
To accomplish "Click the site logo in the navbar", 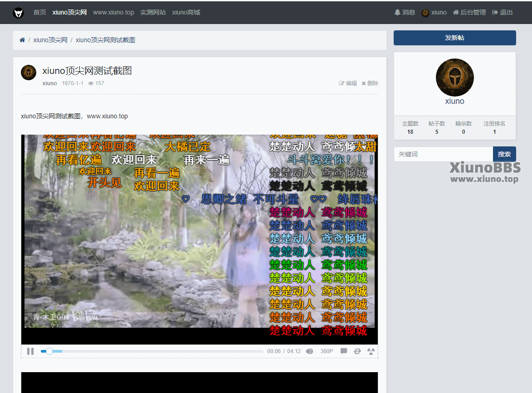I will pos(18,13).
